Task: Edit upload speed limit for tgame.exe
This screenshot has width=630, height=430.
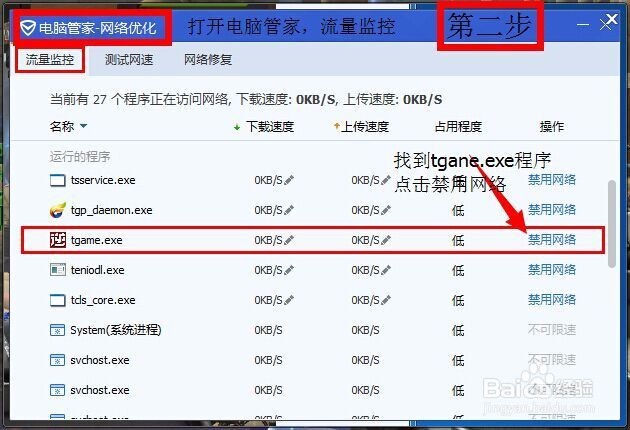Action: [x=386, y=240]
